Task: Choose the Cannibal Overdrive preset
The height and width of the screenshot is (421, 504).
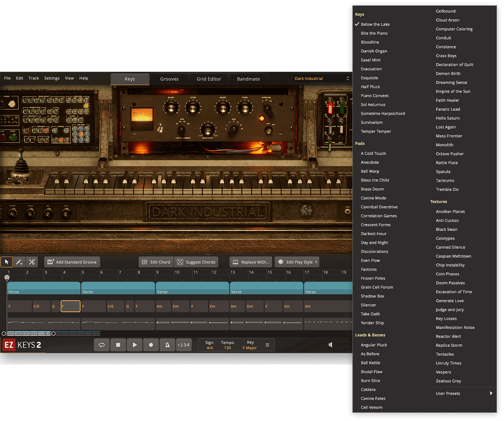Action: [x=379, y=207]
